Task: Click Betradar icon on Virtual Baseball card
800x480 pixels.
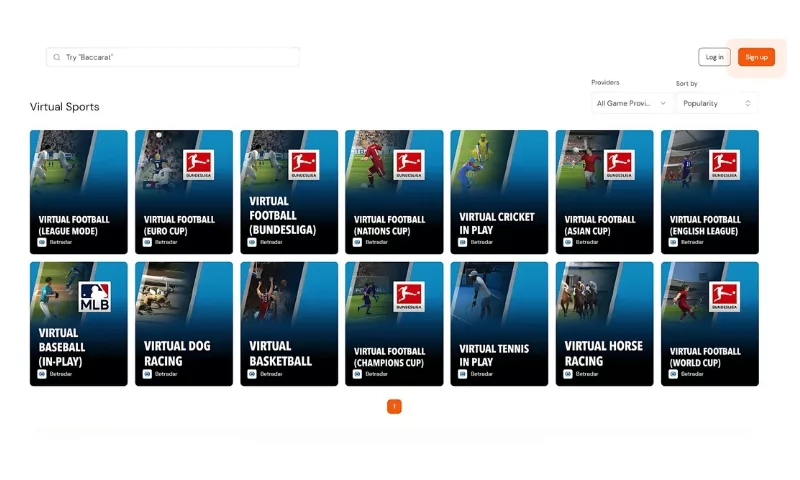Action: pos(42,374)
